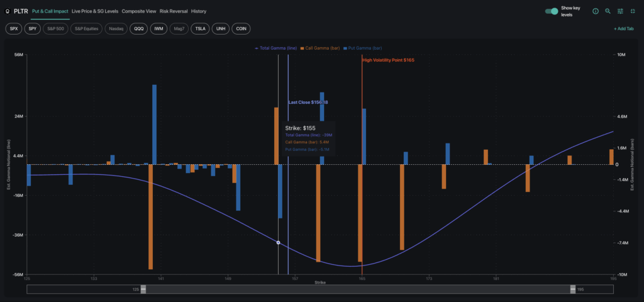This screenshot has width=644, height=302.
Task: Switch to Live Price & SG Levels tab
Action: pos(95,11)
